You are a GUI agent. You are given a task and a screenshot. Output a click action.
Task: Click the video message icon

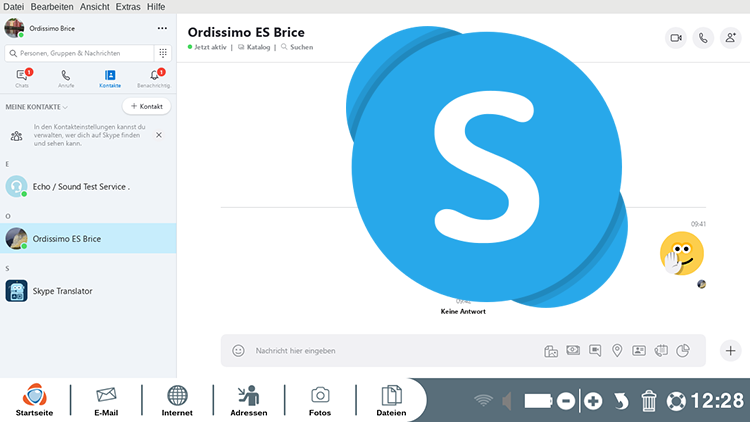595,351
